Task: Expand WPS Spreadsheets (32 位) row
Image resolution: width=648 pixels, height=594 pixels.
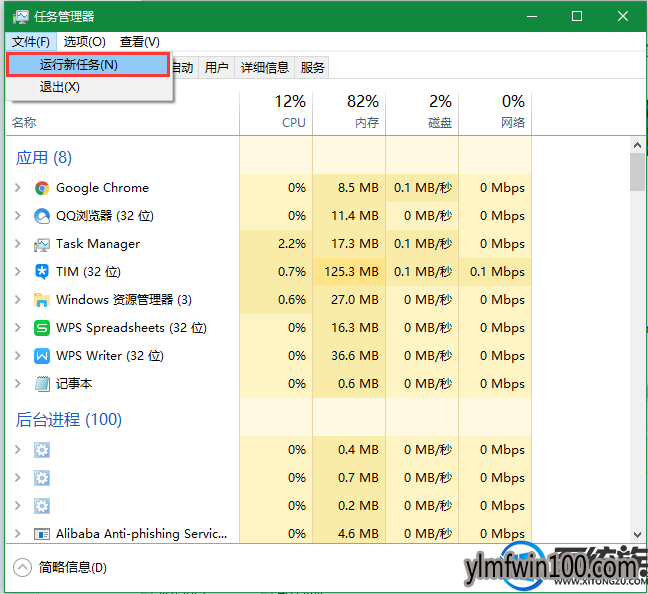Action: [17, 327]
